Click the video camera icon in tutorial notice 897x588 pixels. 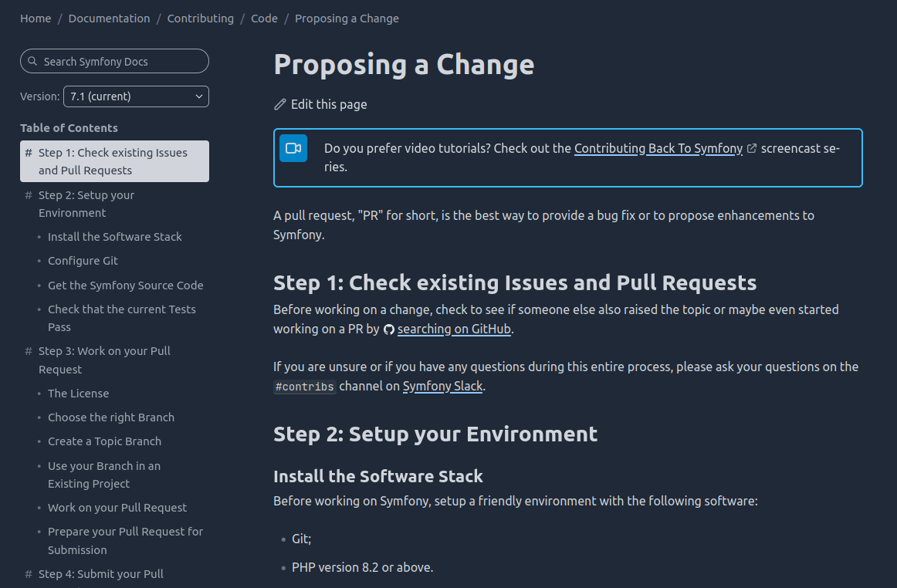[293, 149]
